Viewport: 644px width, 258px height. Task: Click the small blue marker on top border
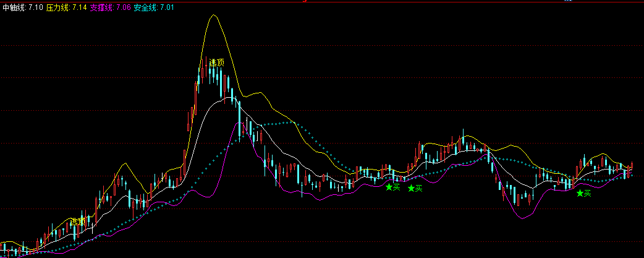click(x=568, y=1)
